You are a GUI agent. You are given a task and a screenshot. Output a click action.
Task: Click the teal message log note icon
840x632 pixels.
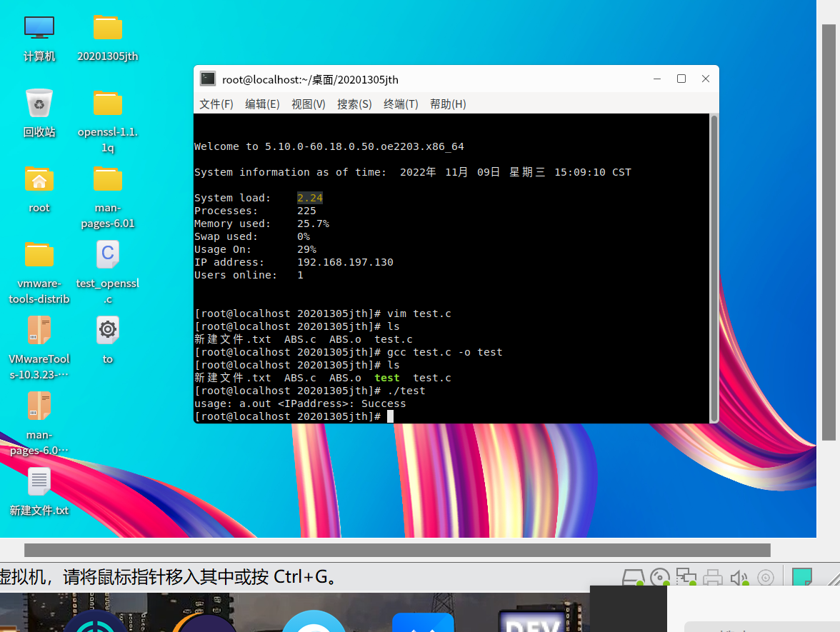[x=801, y=577]
